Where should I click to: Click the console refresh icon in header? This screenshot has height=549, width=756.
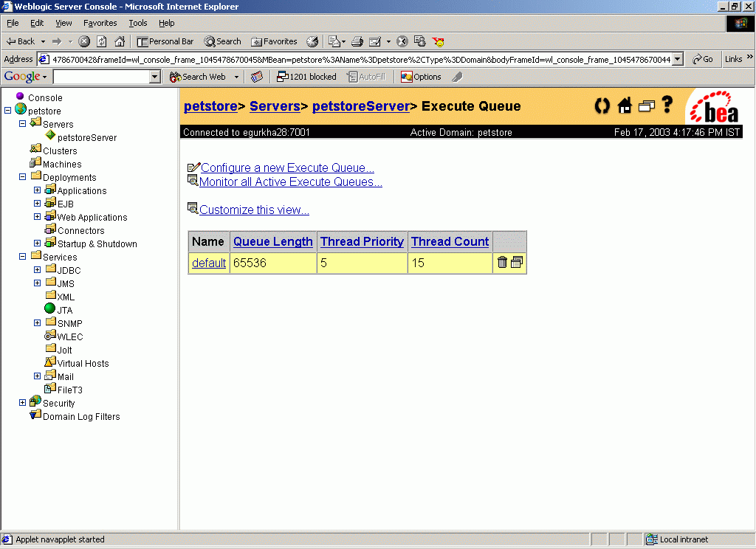click(x=602, y=106)
